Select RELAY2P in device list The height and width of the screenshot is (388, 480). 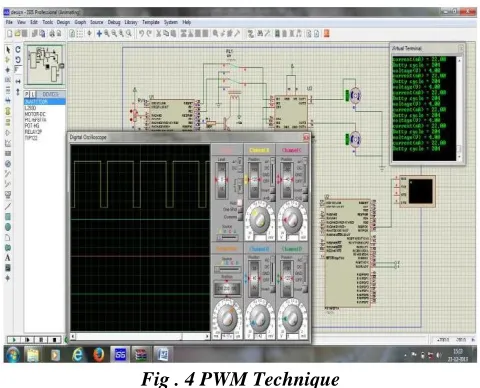tap(33, 132)
